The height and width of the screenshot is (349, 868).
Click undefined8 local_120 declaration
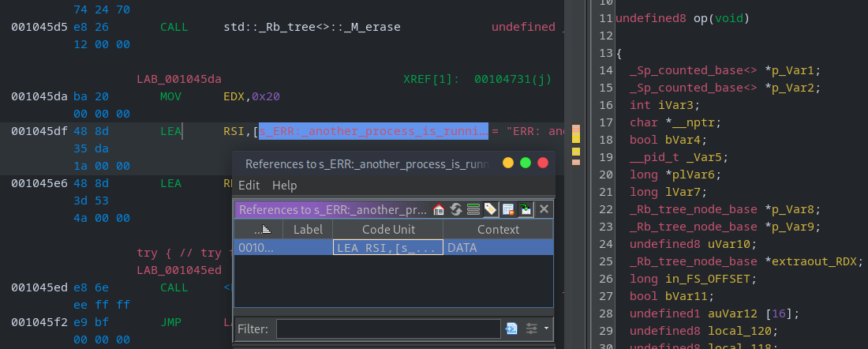[704, 331]
